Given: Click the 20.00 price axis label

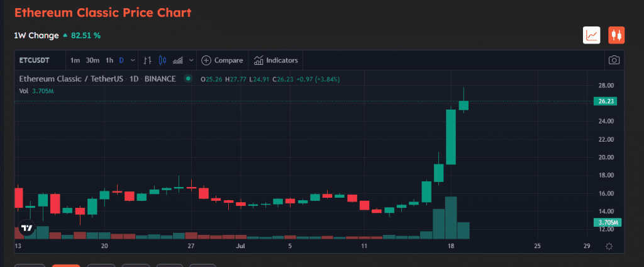Looking at the screenshot, I should coord(606,157).
